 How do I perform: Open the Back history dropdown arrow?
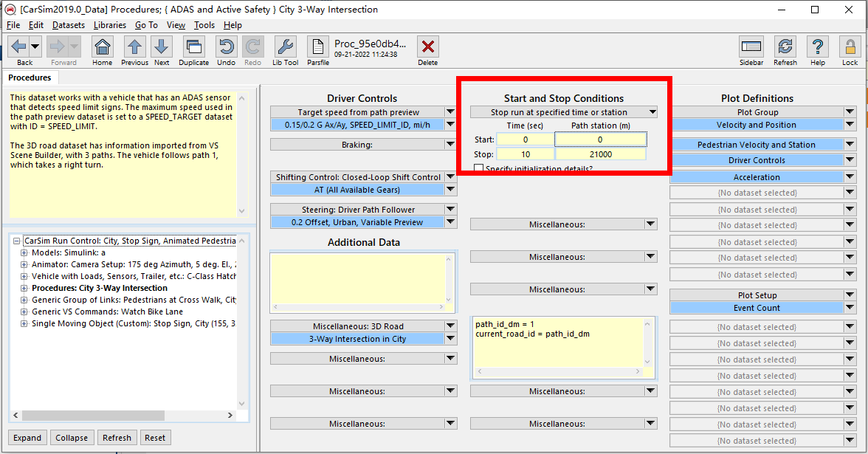tap(35, 47)
